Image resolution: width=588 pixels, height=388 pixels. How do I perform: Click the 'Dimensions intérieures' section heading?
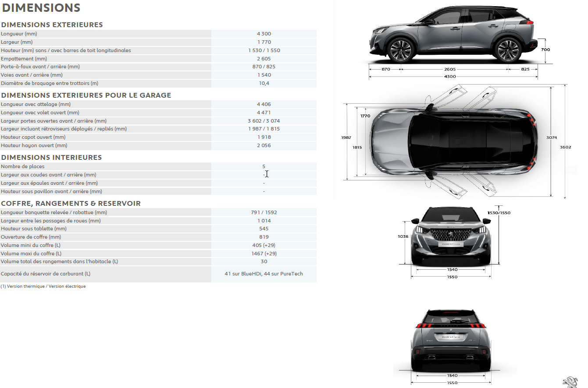coord(51,158)
